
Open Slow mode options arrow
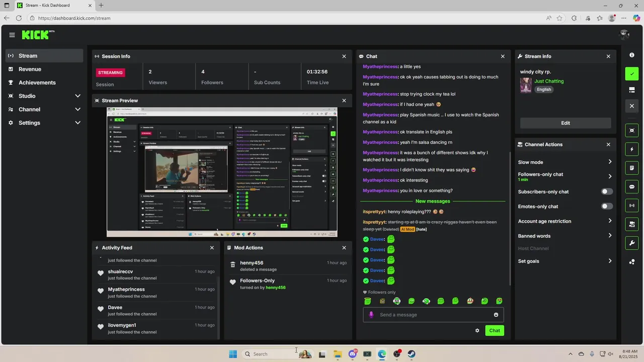pyautogui.click(x=610, y=162)
